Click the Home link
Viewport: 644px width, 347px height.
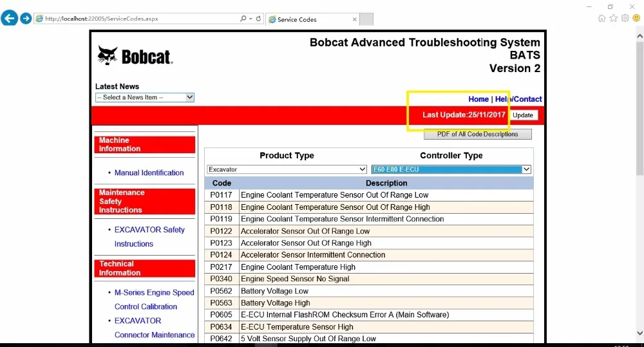478,99
